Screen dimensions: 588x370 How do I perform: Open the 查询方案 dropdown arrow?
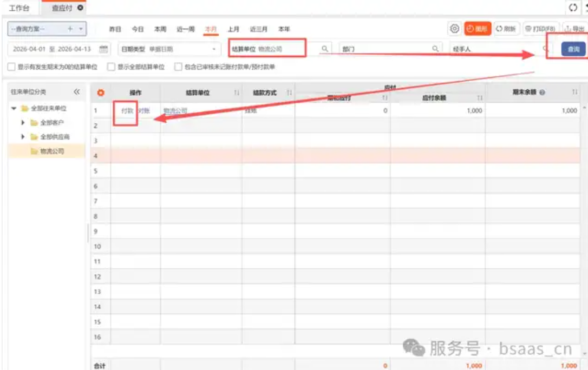81,29
